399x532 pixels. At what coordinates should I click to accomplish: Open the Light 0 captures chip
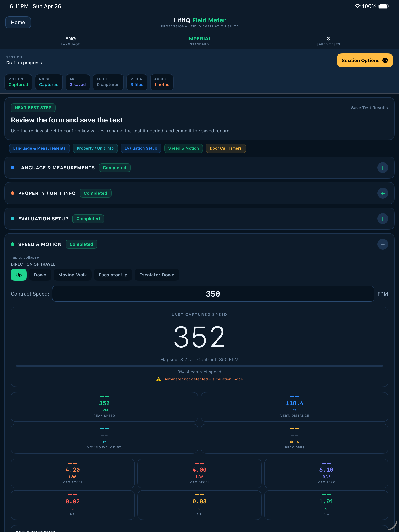108,82
